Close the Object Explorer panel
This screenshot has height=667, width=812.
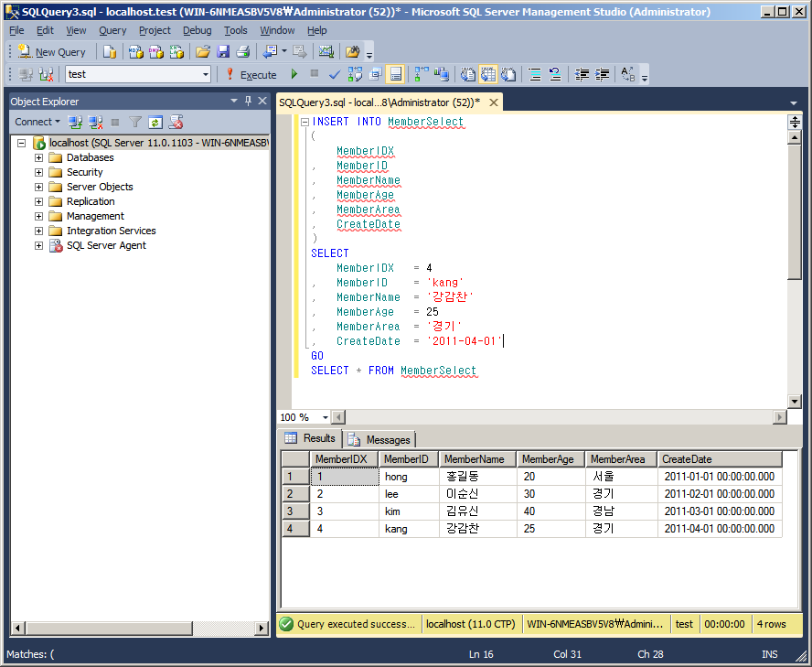pyautogui.click(x=262, y=101)
